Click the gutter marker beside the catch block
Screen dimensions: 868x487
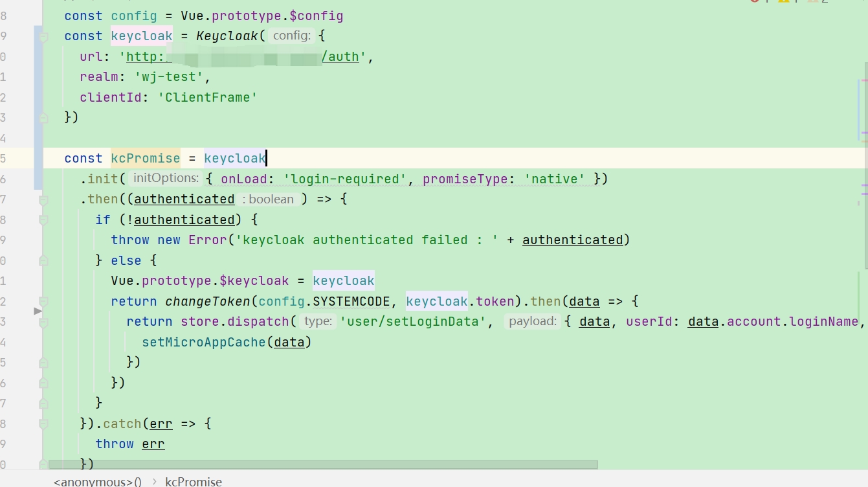click(43, 424)
